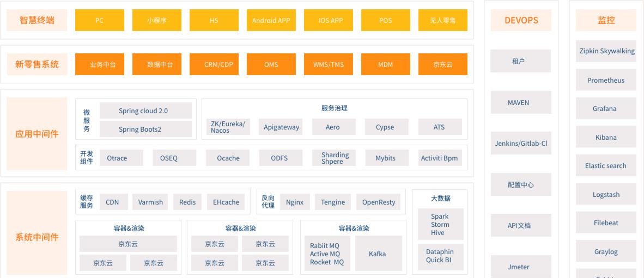The width and height of the screenshot is (644, 278).
Task: Click the Kafka message queue box
Action: coord(378,254)
